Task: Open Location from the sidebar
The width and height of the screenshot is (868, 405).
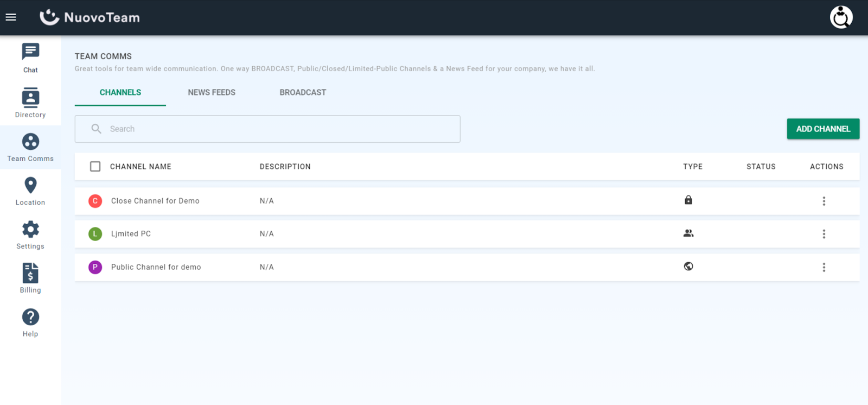Action: click(30, 191)
